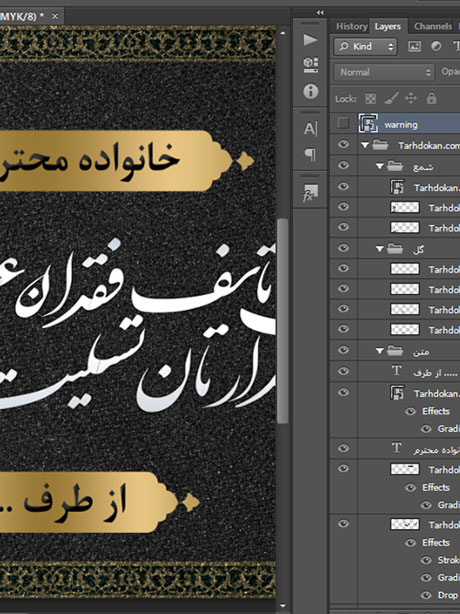Screen dimensions: 460x614
Task: Open the Styles fx panel icon
Action: coord(310,193)
